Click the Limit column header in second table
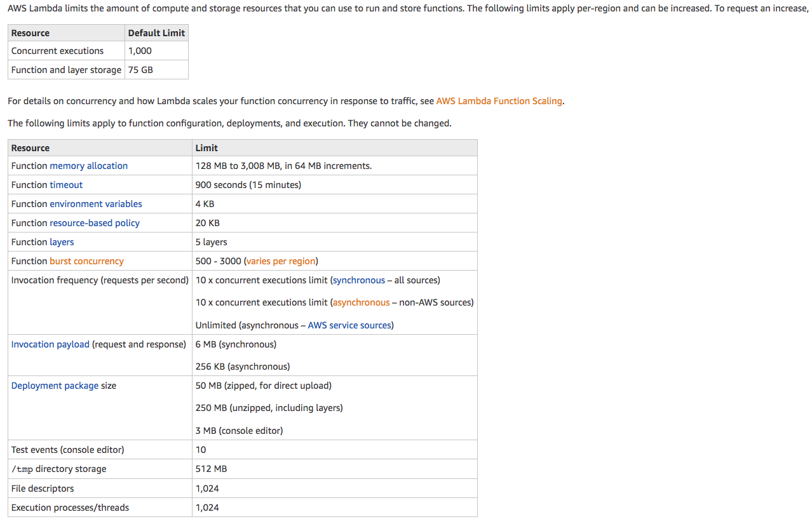The image size is (812, 526). point(335,148)
